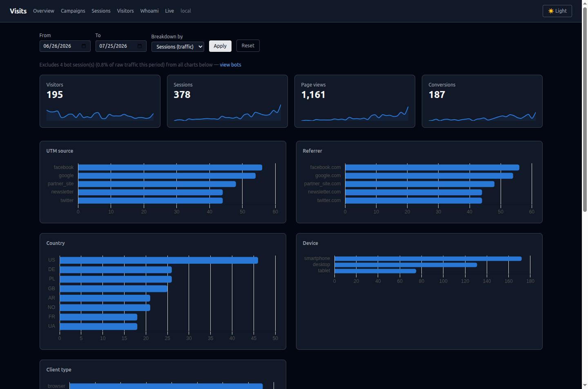Click the UA bar in Country chart
Image resolution: width=588 pixels, height=389 pixels.
pyautogui.click(x=98, y=327)
